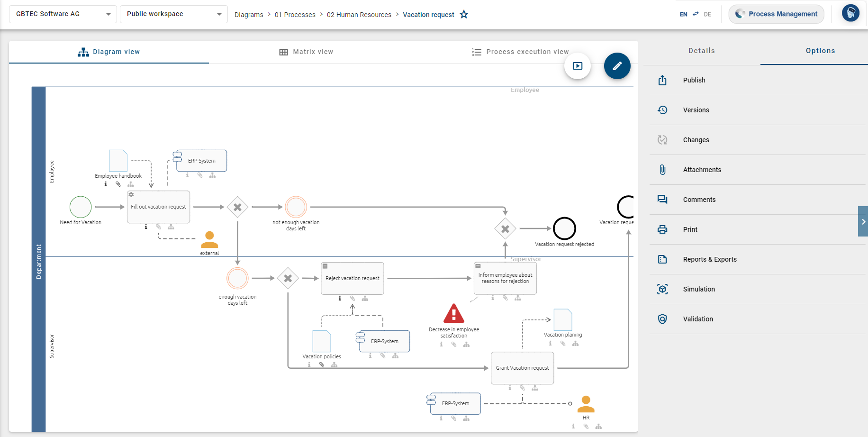Viewport: 868px width, 437px height.
Task: Click the Changes icon
Action: click(x=662, y=140)
